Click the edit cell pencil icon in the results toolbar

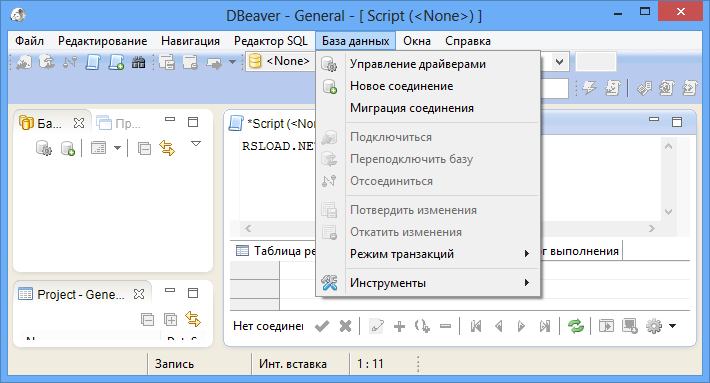point(376,326)
